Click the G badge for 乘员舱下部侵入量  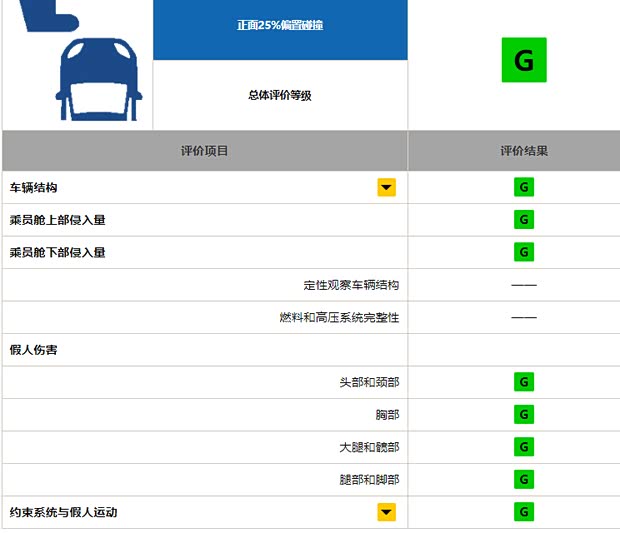pos(523,252)
